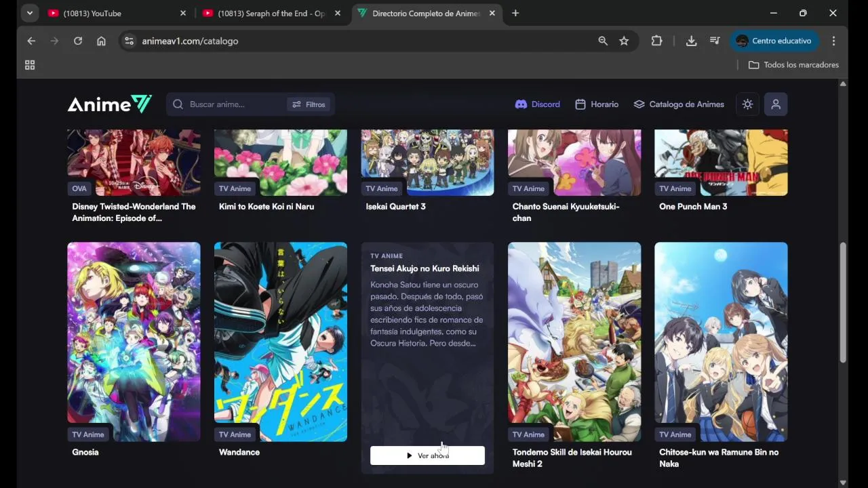The height and width of the screenshot is (488, 868).
Task: Close the (10813) YouTube tab
Action: [183, 13]
